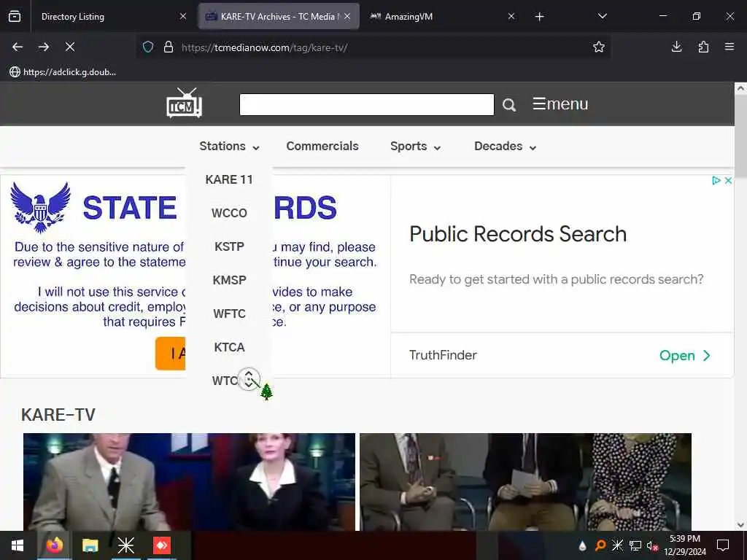Open taskbar clock and date
Image resolution: width=747 pixels, height=560 pixels.
click(x=684, y=545)
